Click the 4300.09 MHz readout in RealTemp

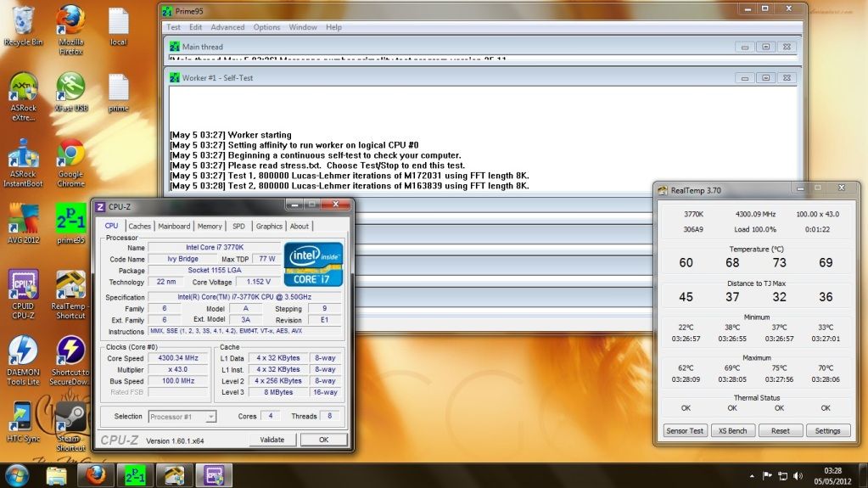[756, 215]
